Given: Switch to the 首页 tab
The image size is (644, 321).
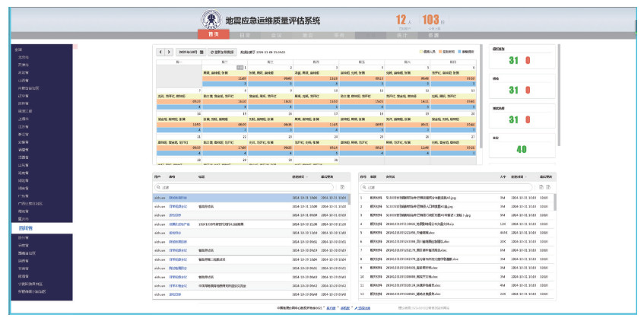Looking at the screenshot, I should [x=213, y=35].
